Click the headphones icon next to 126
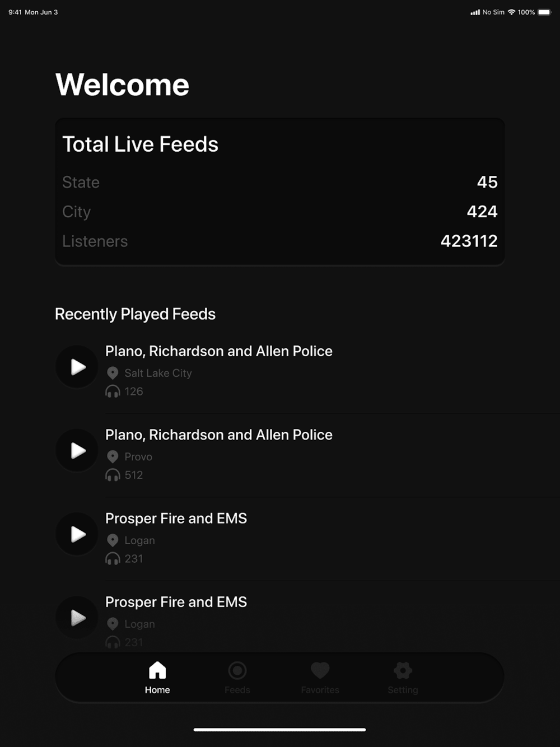560x747 pixels. click(113, 391)
